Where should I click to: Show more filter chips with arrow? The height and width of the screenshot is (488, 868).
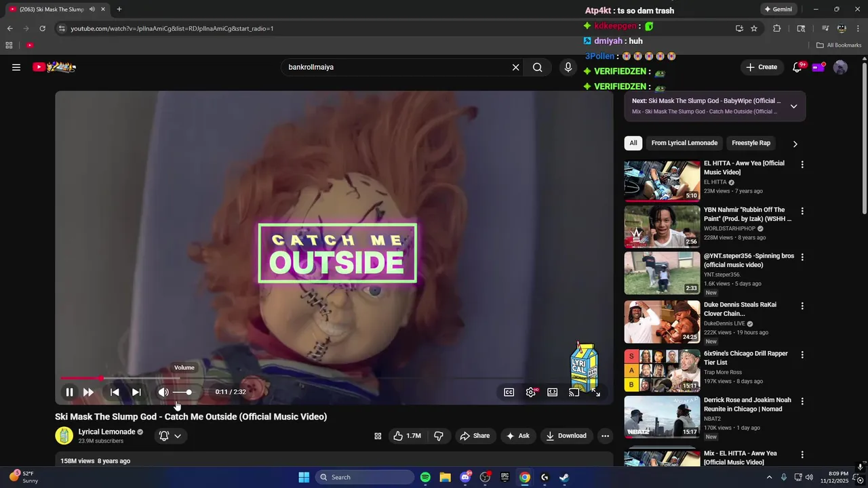click(795, 144)
